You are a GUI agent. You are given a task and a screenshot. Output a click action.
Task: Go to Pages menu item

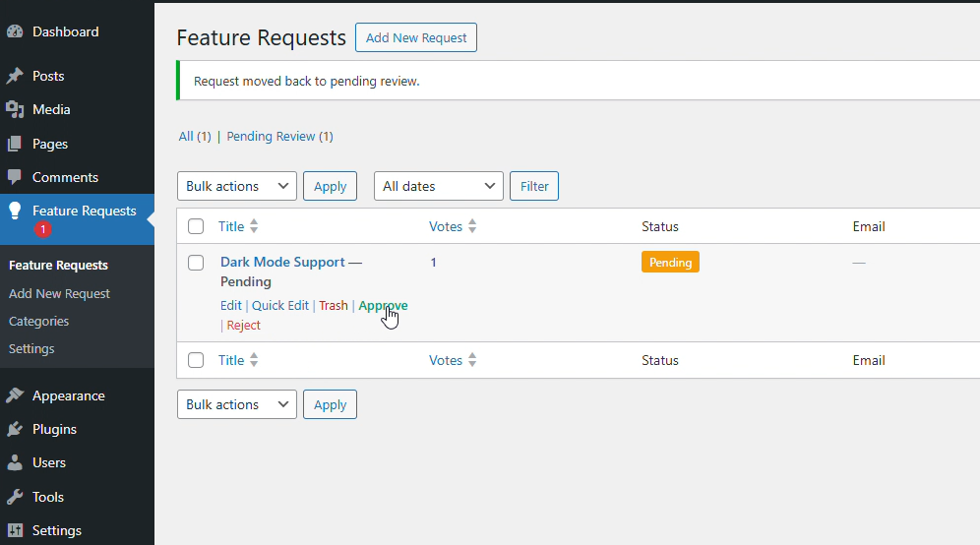pyautogui.click(x=50, y=144)
